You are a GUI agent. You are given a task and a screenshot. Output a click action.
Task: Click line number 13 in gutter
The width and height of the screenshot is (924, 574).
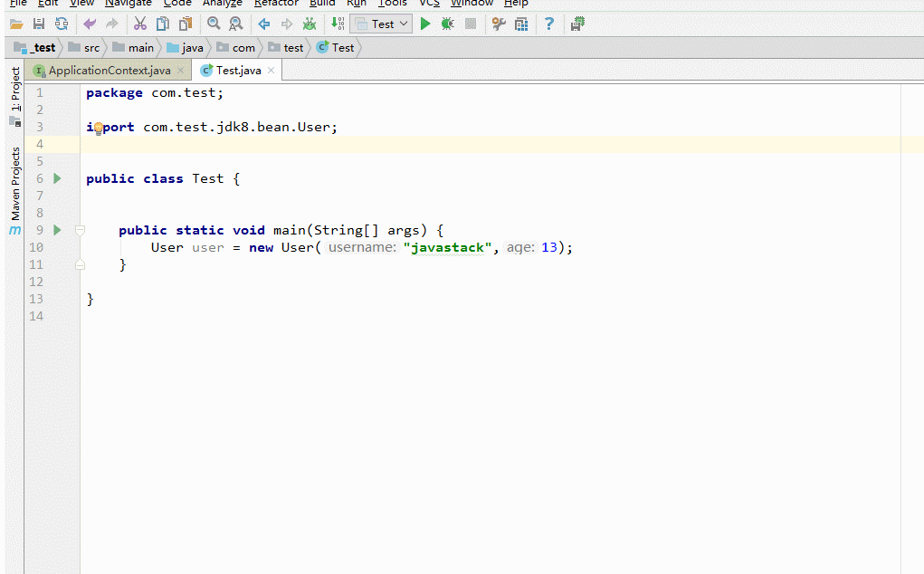pyautogui.click(x=36, y=299)
